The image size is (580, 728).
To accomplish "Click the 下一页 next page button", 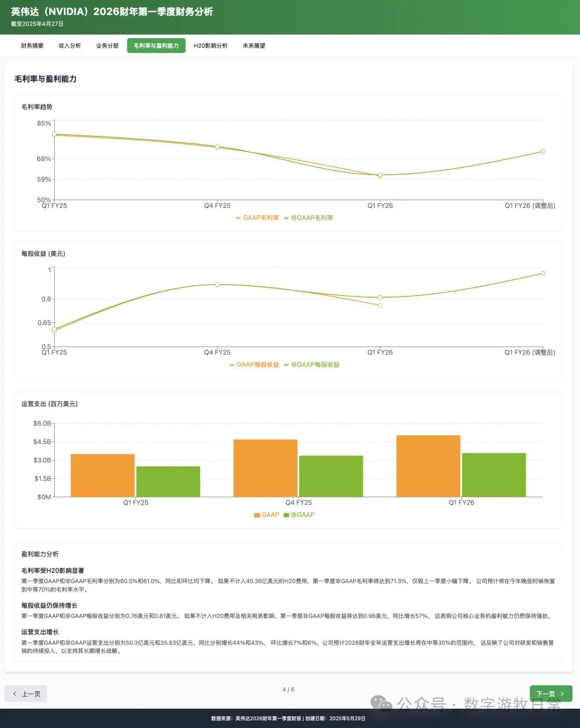I will [x=550, y=694].
